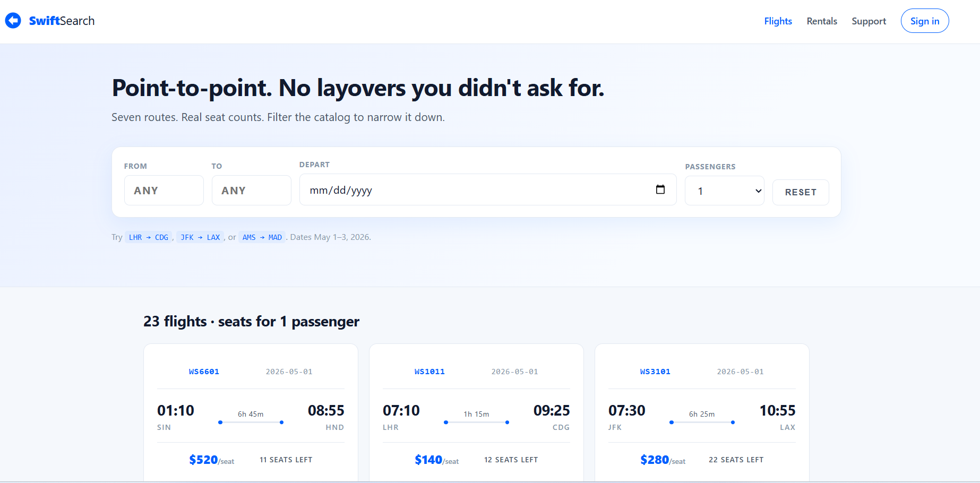This screenshot has height=483, width=980.
Task: Select the LHR → CDG suggested route chip
Action: (x=149, y=237)
